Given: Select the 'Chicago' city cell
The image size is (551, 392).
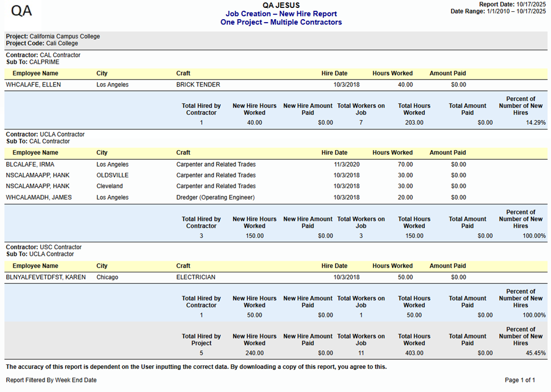Looking at the screenshot, I should point(107,277).
